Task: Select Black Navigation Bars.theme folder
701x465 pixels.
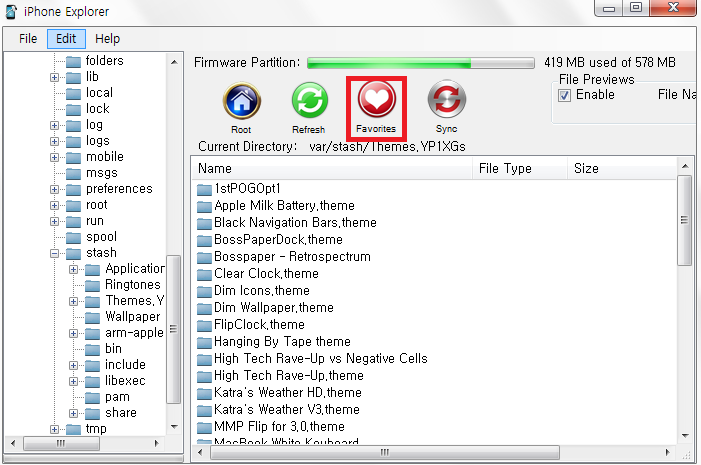Action: tap(295, 223)
